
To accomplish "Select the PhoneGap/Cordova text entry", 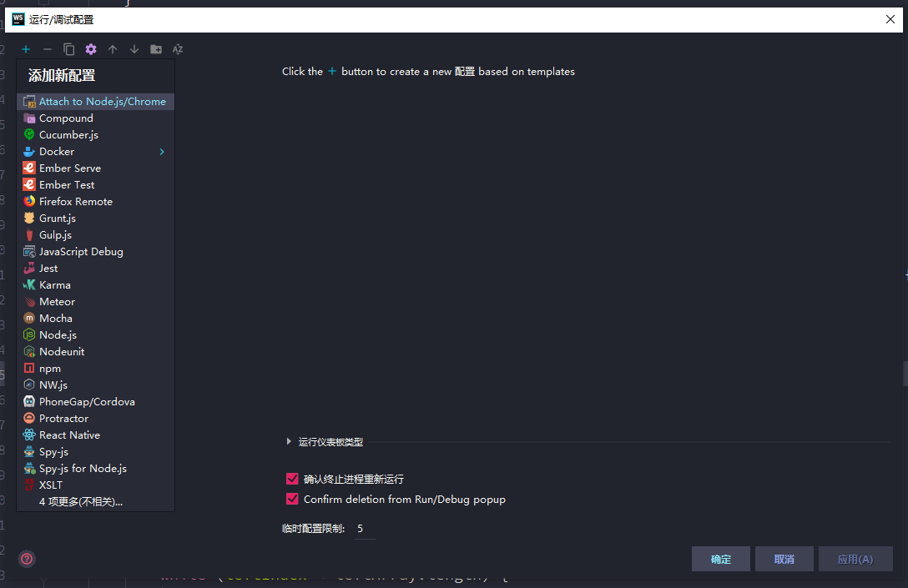I will pyautogui.click(x=87, y=402).
